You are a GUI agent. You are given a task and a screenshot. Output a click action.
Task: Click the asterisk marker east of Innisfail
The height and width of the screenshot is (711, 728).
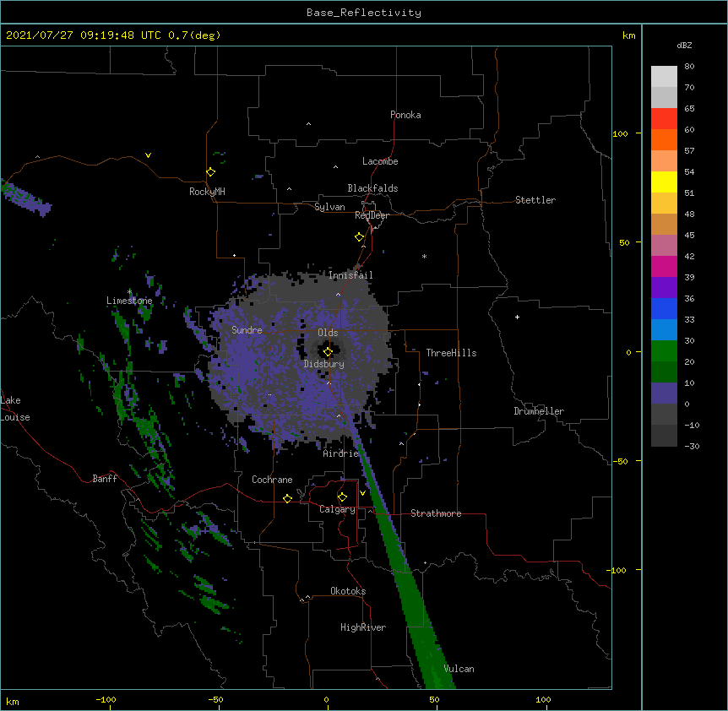pos(424,256)
